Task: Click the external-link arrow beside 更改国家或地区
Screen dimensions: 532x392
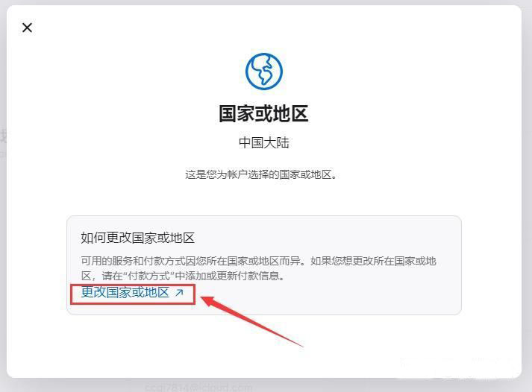Action: coord(179,293)
